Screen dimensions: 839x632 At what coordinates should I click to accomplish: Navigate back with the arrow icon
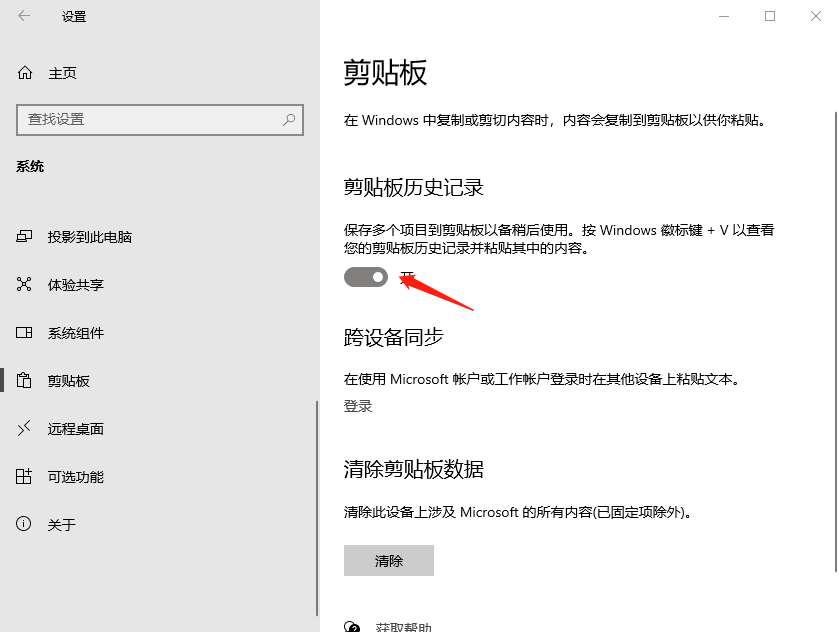[x=21, y=17]
